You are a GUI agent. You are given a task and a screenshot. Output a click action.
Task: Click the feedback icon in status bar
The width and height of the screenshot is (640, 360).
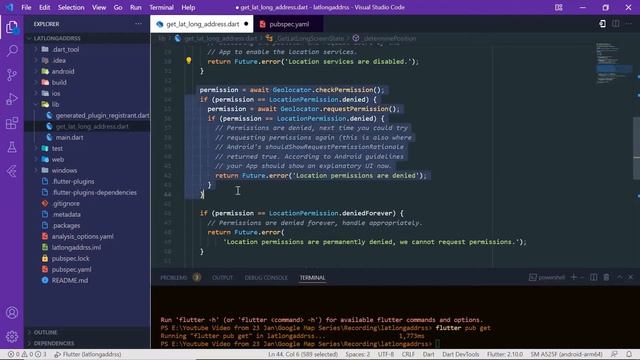(614, 354)
